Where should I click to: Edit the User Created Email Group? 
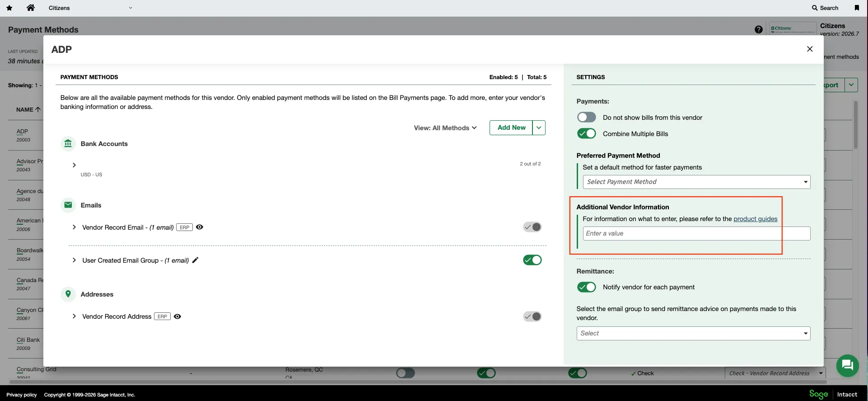pos(195,260)
